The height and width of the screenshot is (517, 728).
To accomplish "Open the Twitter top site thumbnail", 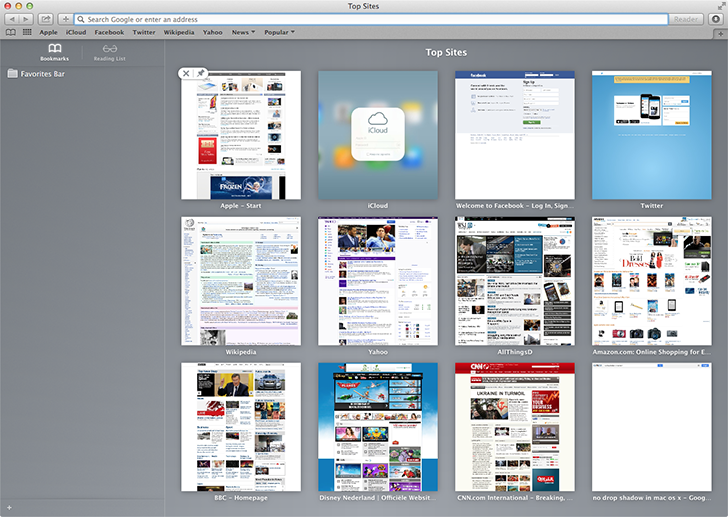I will [652, 135].
